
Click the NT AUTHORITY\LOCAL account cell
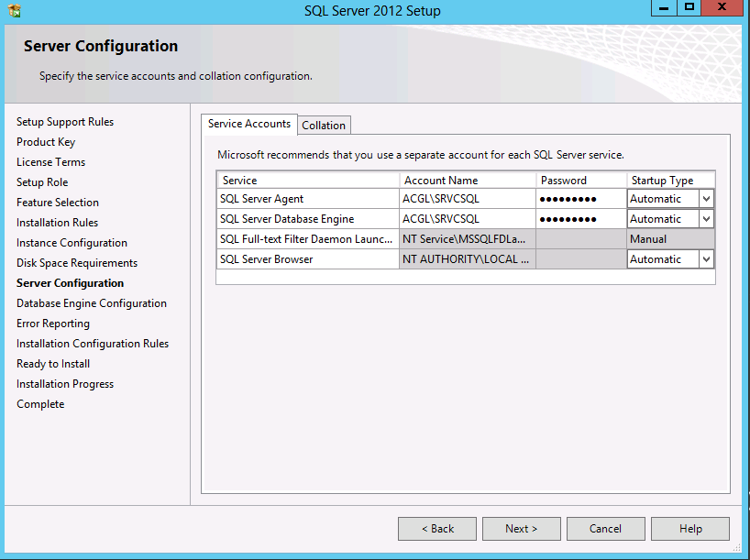[x=468, y=259]
